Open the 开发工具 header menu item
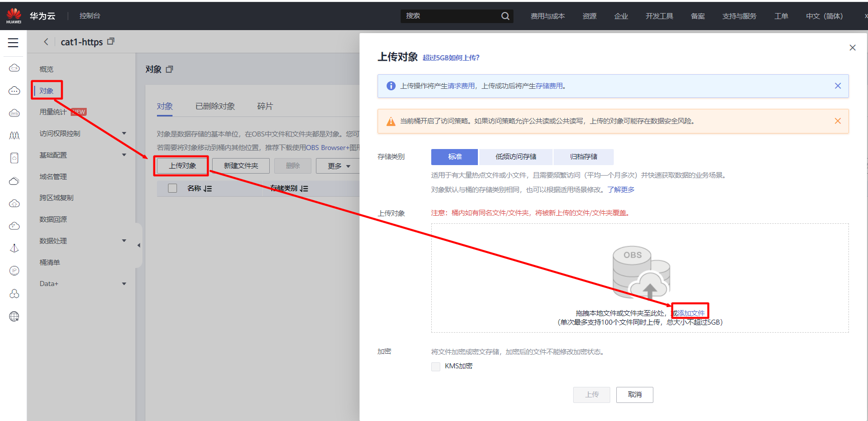The width and height of the screenshot is (868, 421). tap(659, 16)
